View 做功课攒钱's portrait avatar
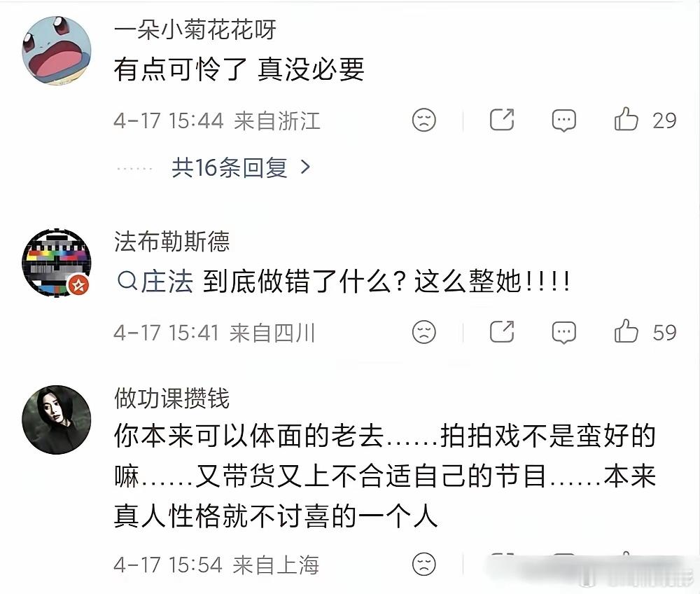 (56, 420)
